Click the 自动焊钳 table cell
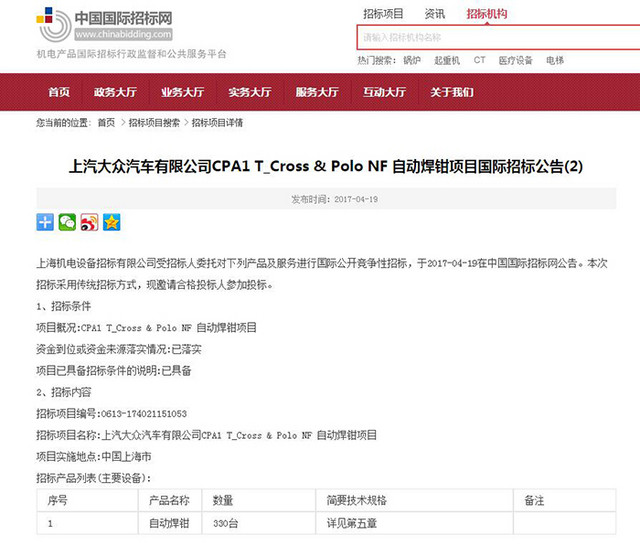 [169, 523]
